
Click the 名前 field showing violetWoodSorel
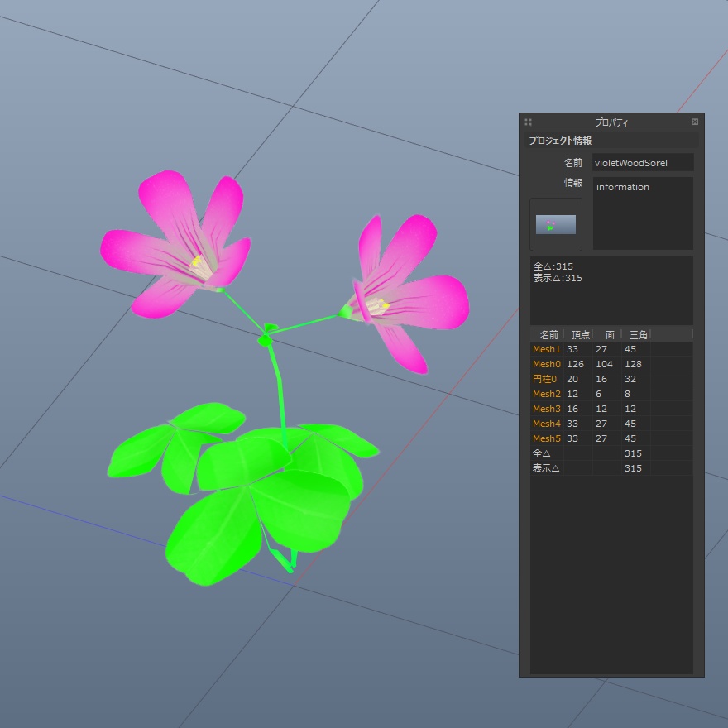643,162
